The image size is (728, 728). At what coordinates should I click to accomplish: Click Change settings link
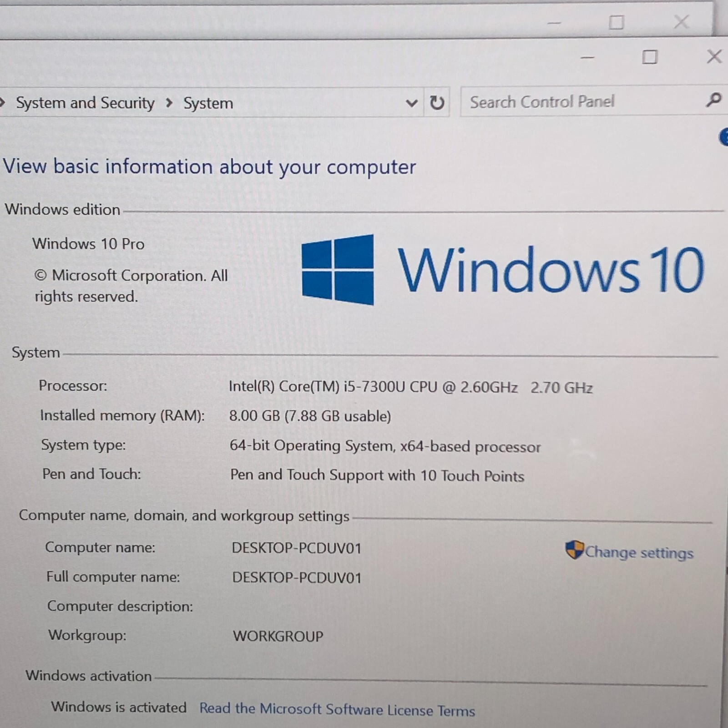(639, 552)
